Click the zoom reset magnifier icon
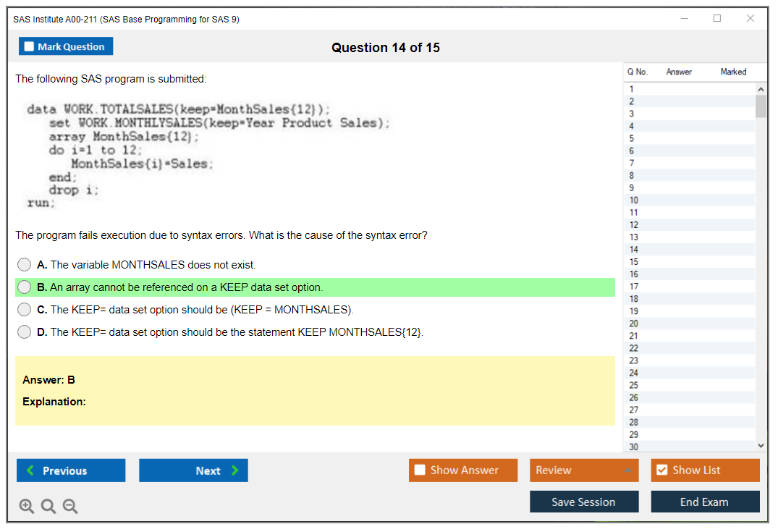The width and height of the screenshot is (778, 532). (48, 507)
